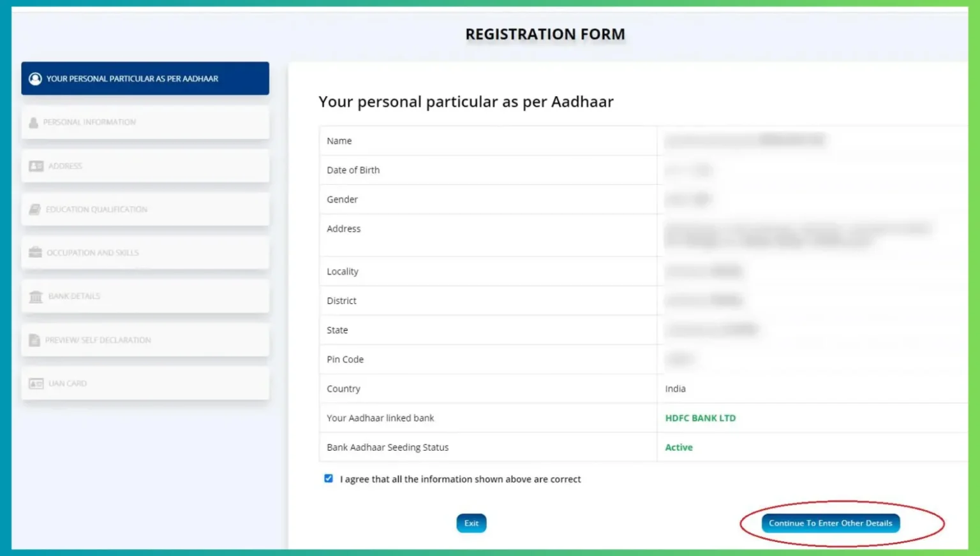The height and width of the screenshot is (556, 980).
Task: Select the Address card icon in the sidebar
Action: click(x=34, y=166)
